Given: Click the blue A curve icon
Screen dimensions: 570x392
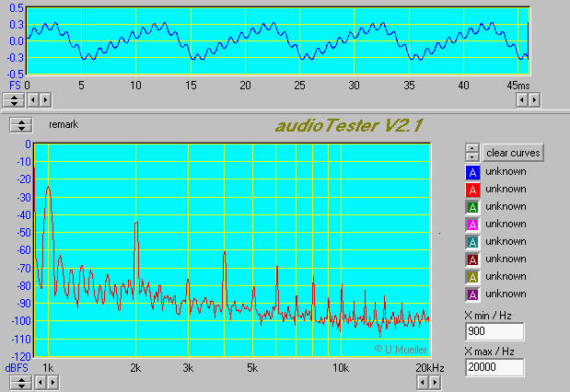Looking at the screenshot, I should (x=472, y=172).
